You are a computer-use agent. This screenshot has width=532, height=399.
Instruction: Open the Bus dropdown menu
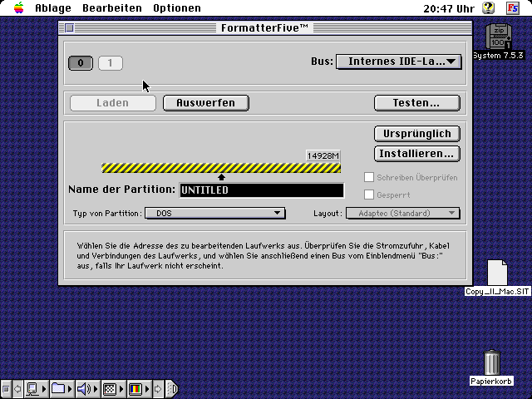[398, 61]
